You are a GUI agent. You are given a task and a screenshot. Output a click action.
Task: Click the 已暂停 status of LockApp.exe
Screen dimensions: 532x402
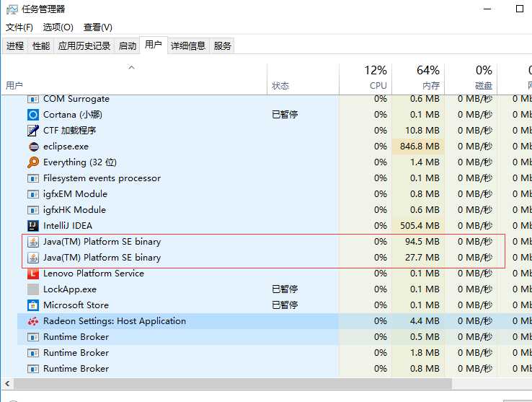pos(285,289)
